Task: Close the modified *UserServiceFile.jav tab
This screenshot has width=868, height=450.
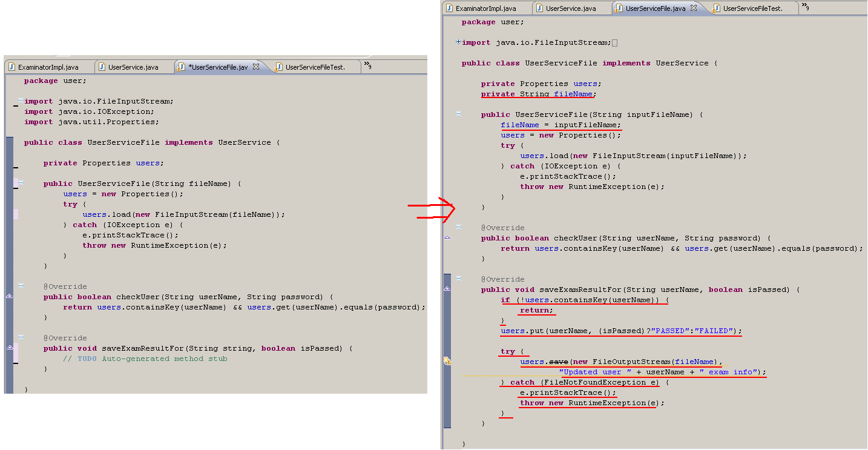Action: click(257, 67)
